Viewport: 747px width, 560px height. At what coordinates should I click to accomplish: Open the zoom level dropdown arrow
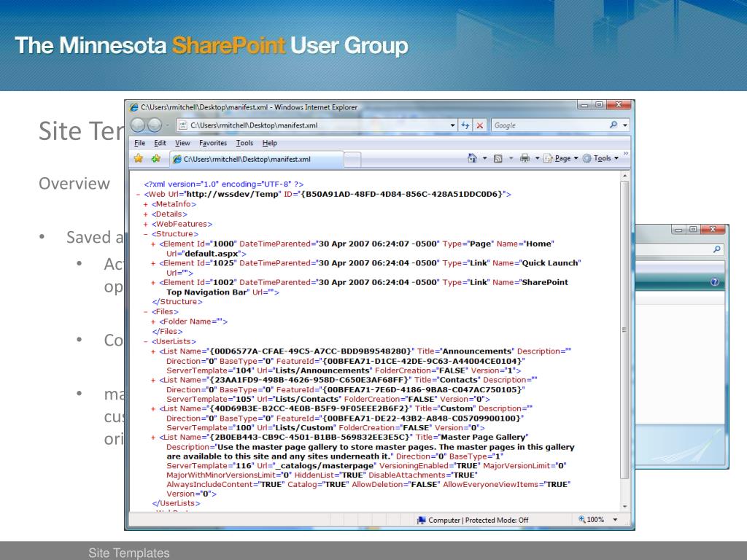[x=615, y=520]
